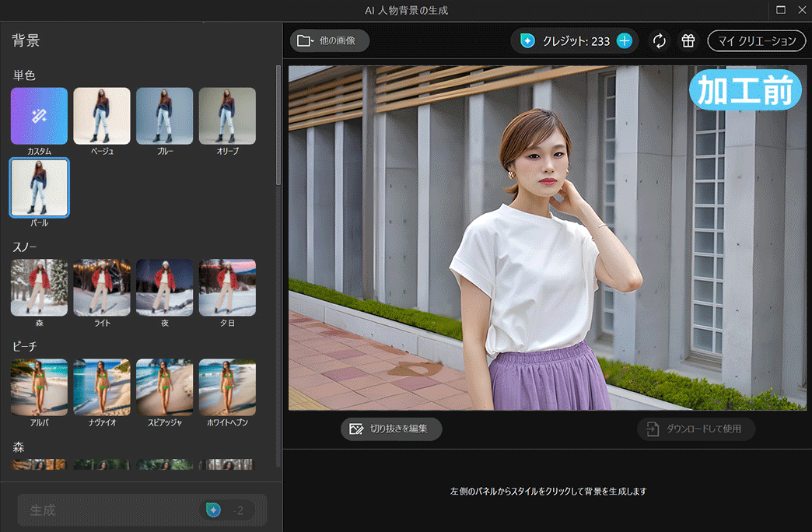Pick the オリーブ background preset
The width and height of the screenshot is (812, 532).
(x=227, y=115)
